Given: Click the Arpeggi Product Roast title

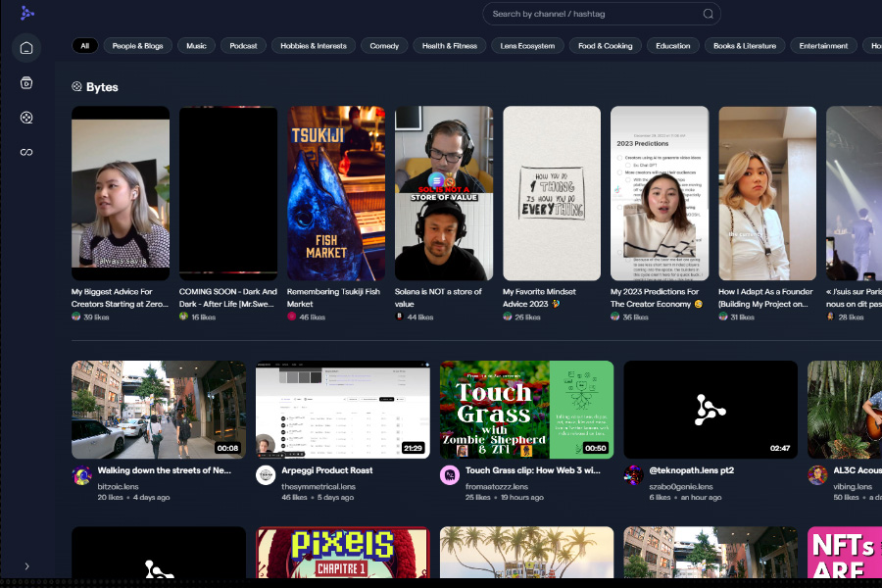Looking at the screenshot, I should pyautogui.click(x=326, y=470).
